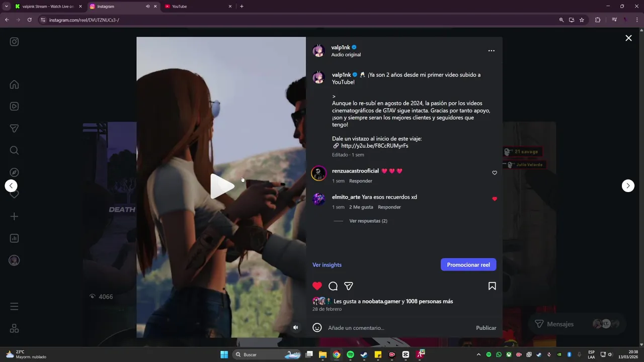Open direct messages paper-plane icon in sidebar
Screen dimensions: 644x362
click(x=14, y=128)
